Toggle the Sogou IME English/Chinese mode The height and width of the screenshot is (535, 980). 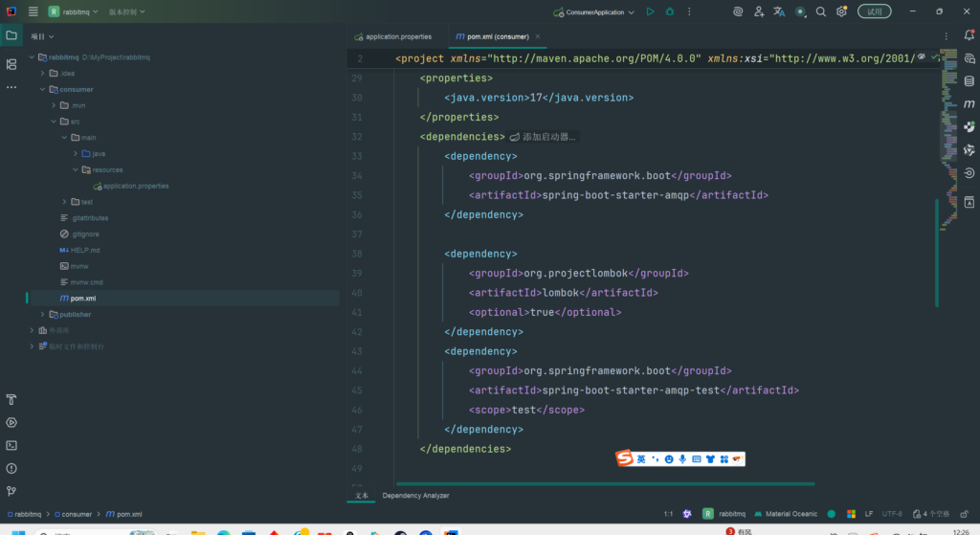point(641,459)
